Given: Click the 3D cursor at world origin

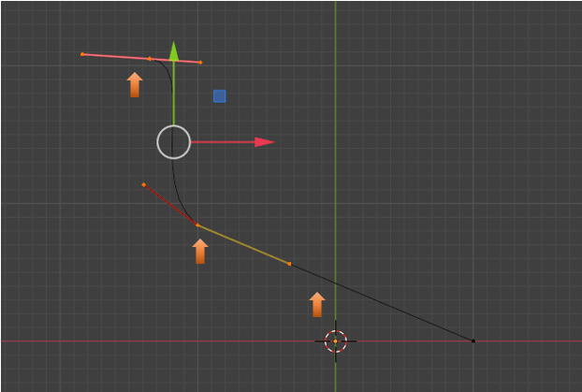Looking at the screenshot, I should (x=335, y=341).
